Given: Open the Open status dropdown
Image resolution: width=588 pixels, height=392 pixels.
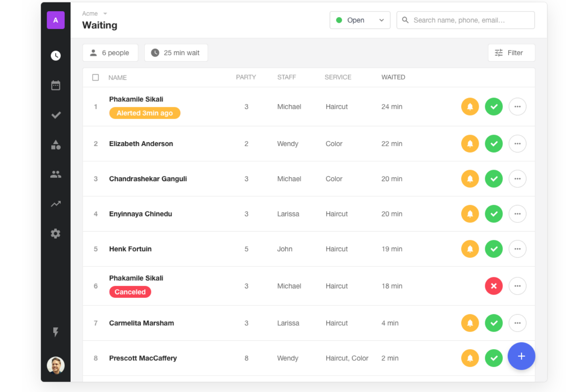Looking at the screenshot, I should pos(360,20).
